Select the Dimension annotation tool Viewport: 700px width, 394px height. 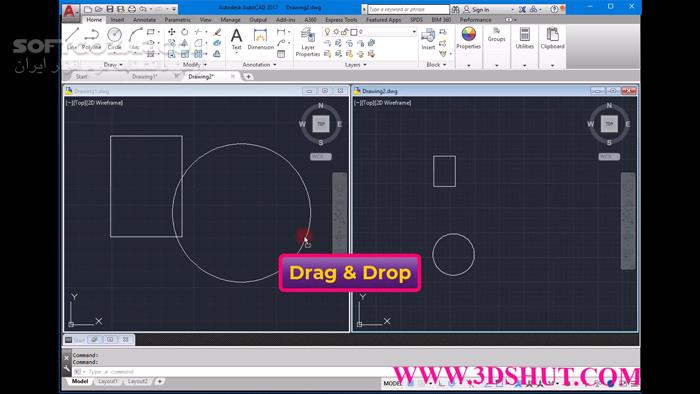[x=260, y=39]
